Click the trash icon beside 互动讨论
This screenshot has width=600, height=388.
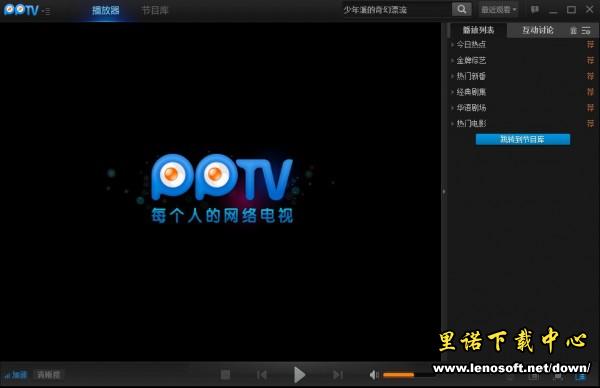click(x=573, y=31)
